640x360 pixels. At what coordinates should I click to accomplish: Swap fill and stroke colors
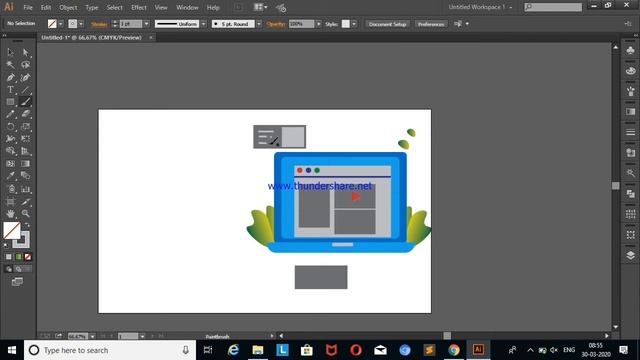[x=27, y=224]
